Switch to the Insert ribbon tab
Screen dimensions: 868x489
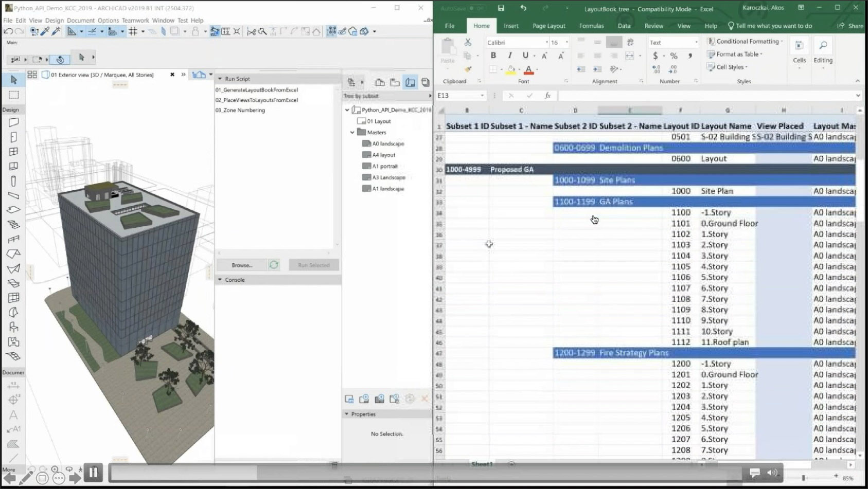click(x=511, y=26)
